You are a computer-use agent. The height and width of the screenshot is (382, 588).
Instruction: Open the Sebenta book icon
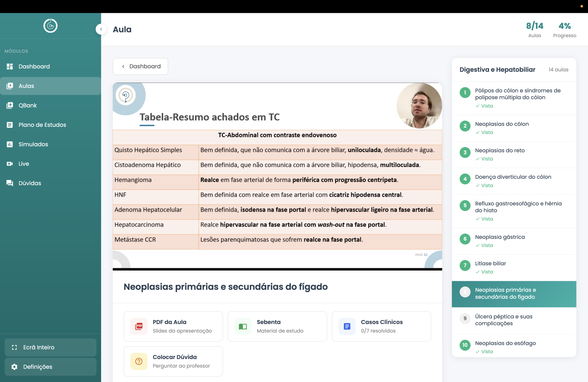[243, 326]
